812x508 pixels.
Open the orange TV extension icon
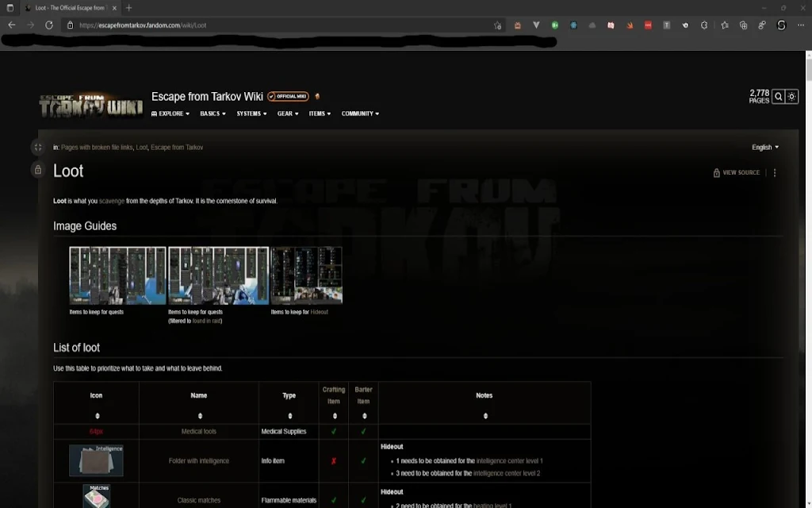[517, 25]
